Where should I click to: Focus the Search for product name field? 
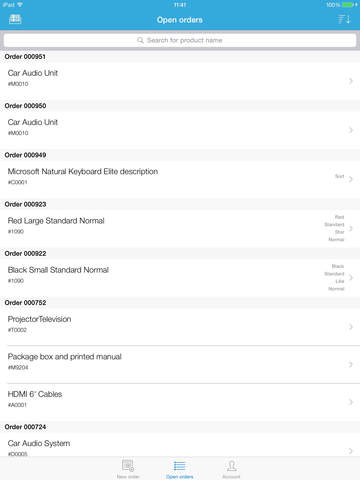pos(180,40)
